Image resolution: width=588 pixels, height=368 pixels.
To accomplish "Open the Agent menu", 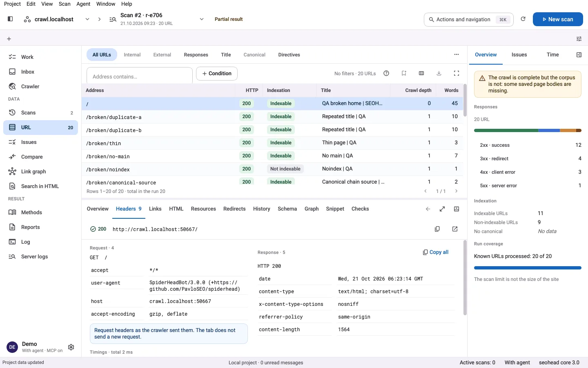I will [x=83, y=4].
